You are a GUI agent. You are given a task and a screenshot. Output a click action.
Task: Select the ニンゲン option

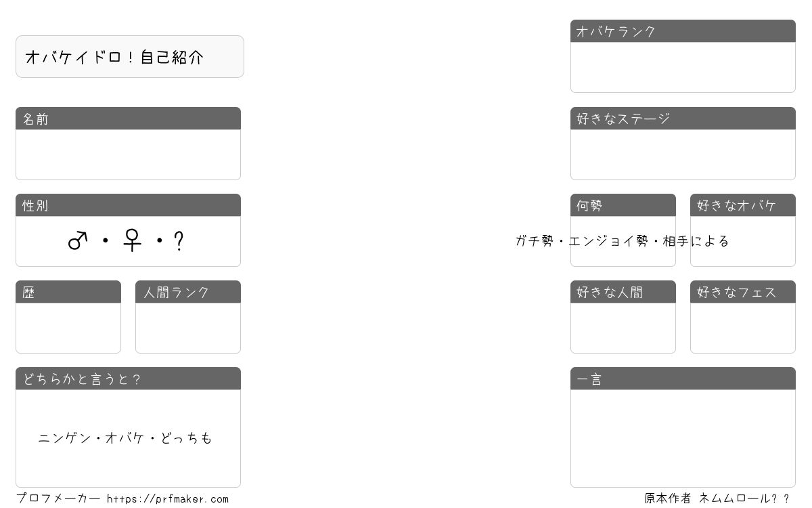(x=64, y=438)
